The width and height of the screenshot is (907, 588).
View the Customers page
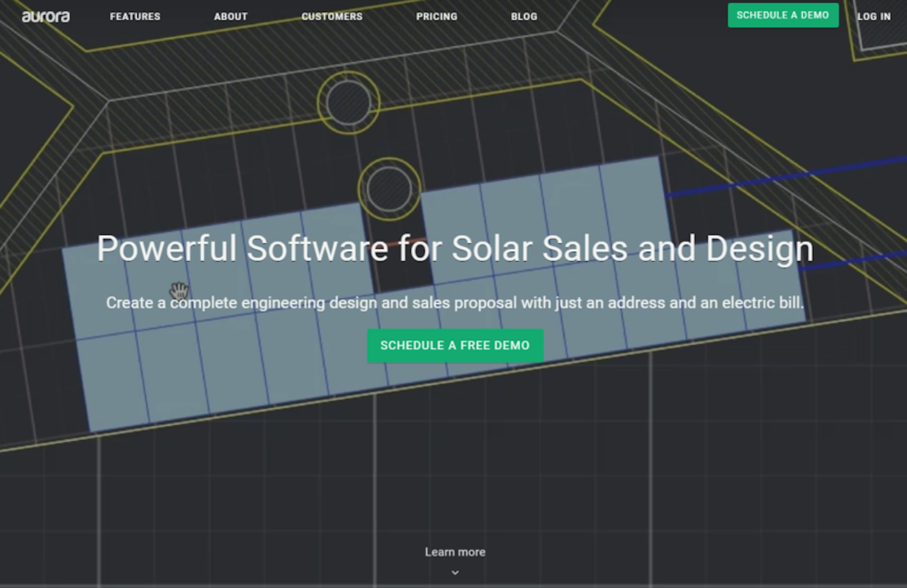click(x=332, y=16)
